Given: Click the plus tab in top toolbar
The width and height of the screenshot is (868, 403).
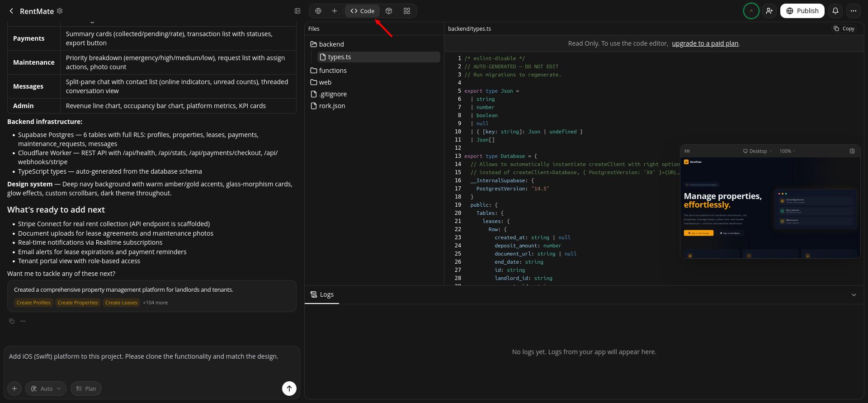Looking at the screenshot, I should [x=335, y=11].
